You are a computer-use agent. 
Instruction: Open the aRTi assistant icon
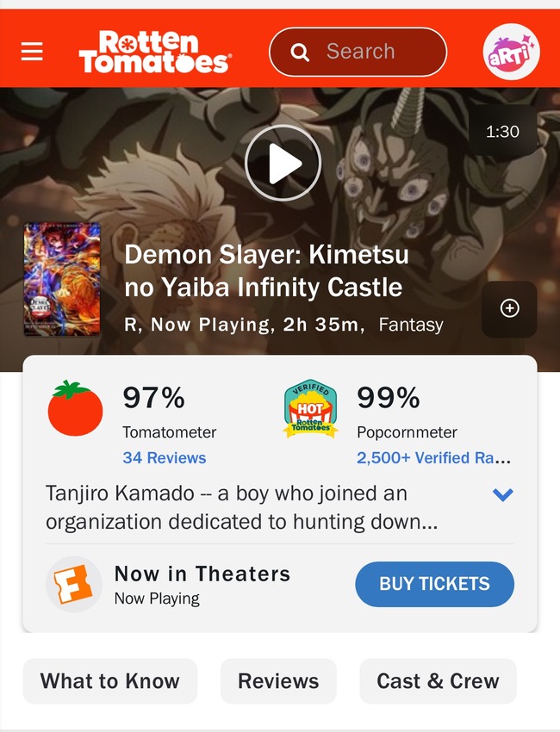coord(511,52)
